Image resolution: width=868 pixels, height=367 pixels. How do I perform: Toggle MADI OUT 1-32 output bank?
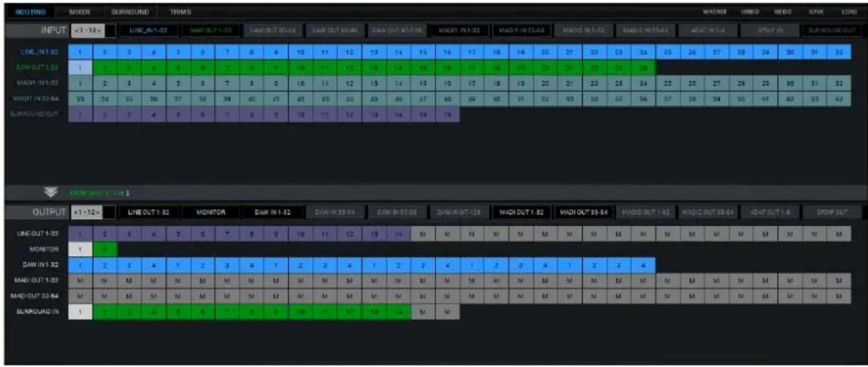[522, 213]
